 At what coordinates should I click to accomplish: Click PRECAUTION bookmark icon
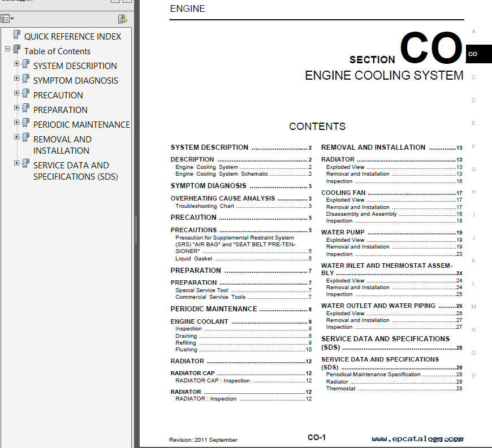pyautogui.click(x=26, y=94)
